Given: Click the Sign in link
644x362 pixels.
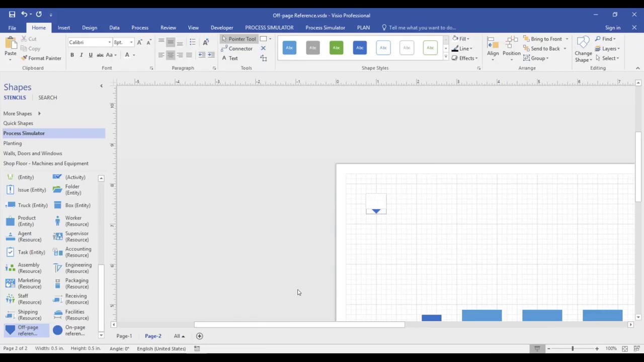Looking at the screenshot, I should click(x=612, y=28).
